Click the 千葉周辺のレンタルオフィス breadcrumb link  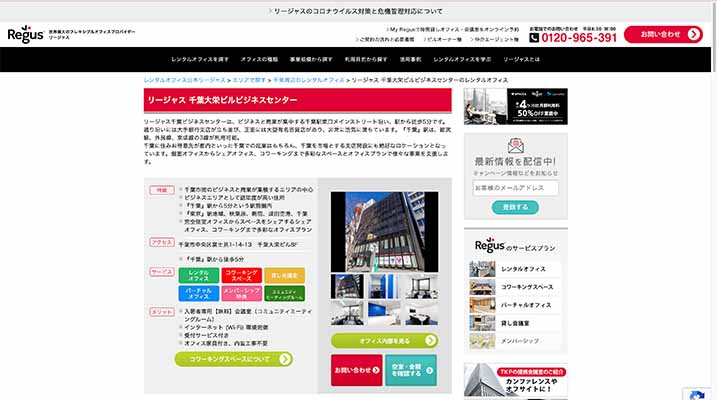pyautogui.click(x=309, y=80)
